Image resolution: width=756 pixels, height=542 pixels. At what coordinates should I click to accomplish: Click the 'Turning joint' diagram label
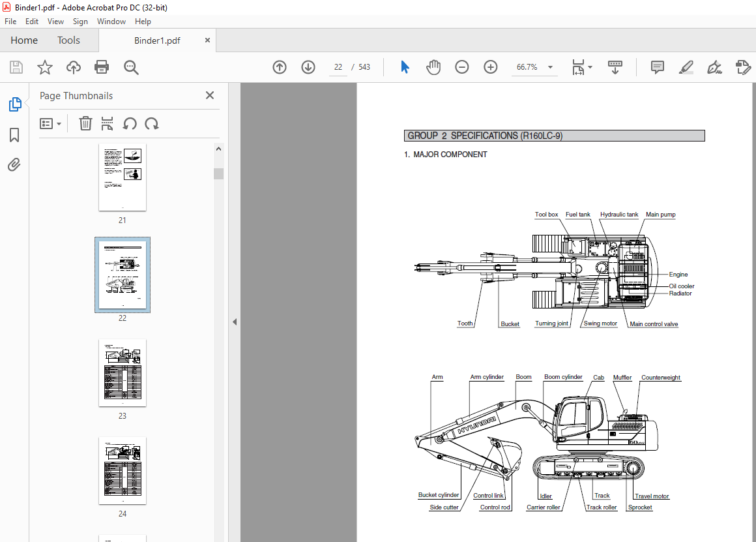point(551,324)
